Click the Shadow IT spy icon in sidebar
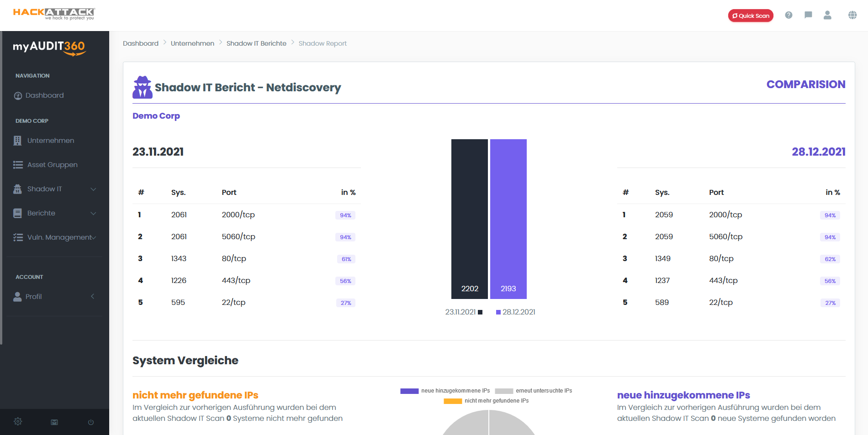This screenshot has width=868, height=435. (x=17, y=189)
